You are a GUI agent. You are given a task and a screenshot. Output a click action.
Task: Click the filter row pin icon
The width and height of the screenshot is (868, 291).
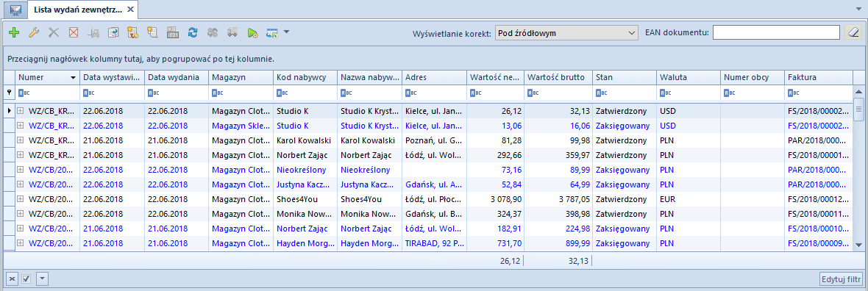pos(9,93)
